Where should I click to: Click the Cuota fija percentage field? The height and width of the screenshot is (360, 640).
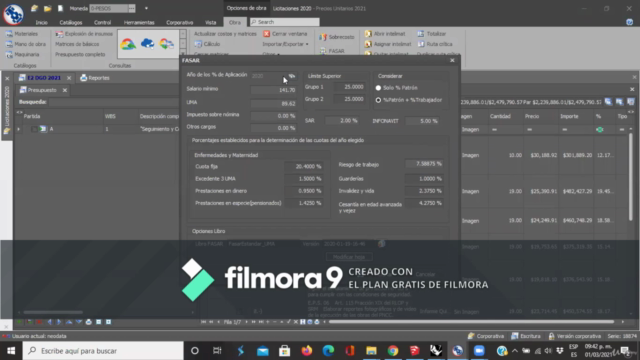[303, 167]
